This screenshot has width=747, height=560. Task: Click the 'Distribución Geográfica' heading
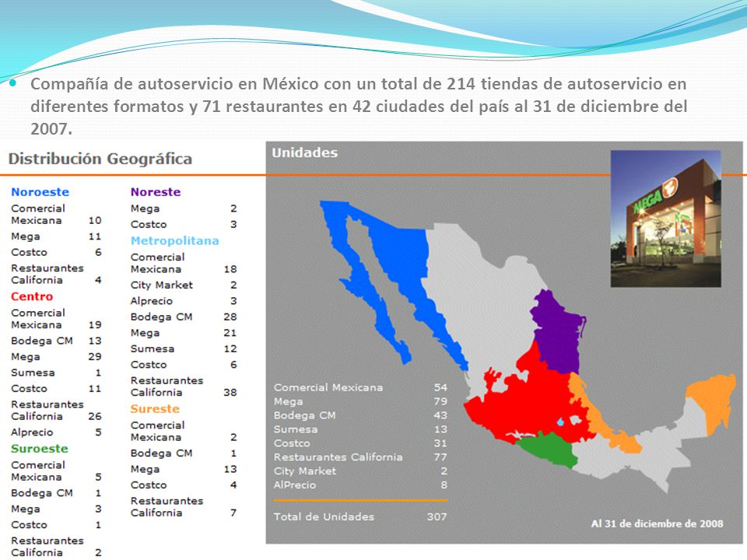(100, 159)
